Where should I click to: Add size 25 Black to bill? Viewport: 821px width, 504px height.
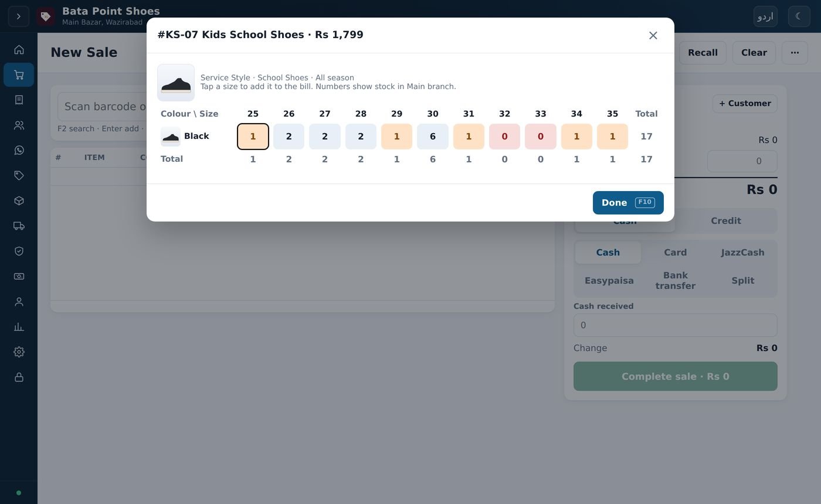click(253, 137)
